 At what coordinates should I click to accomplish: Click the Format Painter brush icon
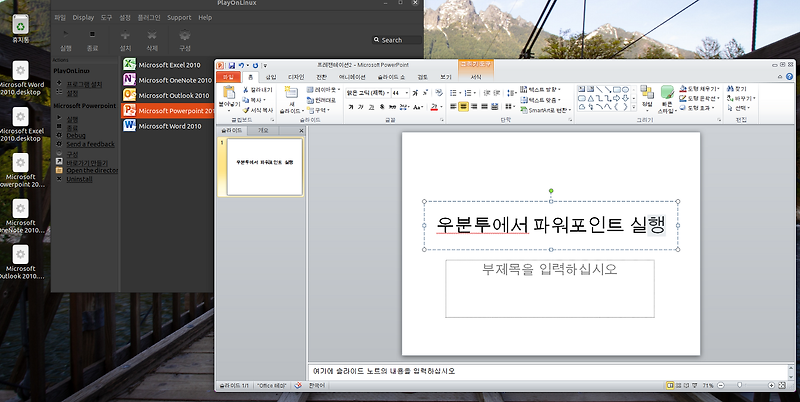click(245, 110)
